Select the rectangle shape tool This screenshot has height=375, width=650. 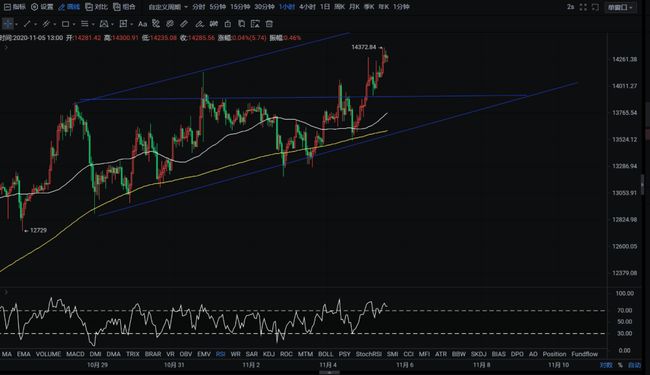coord(65,24)
